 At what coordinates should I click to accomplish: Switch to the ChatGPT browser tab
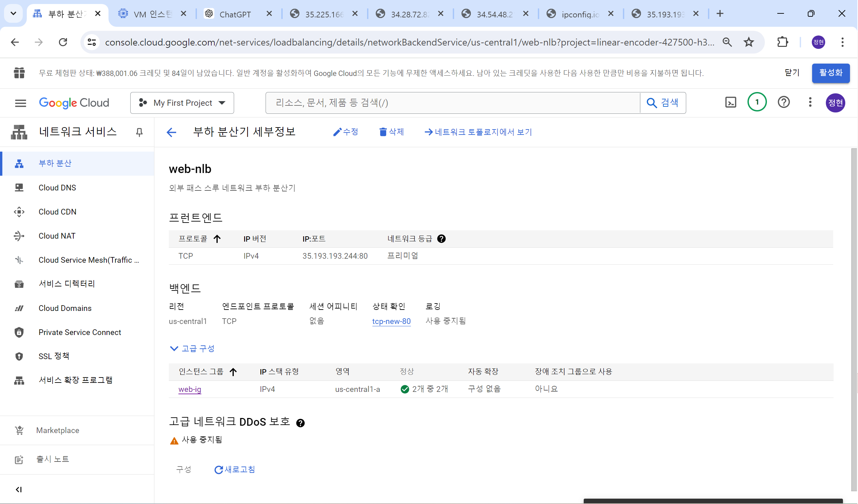tap(235, 14)
